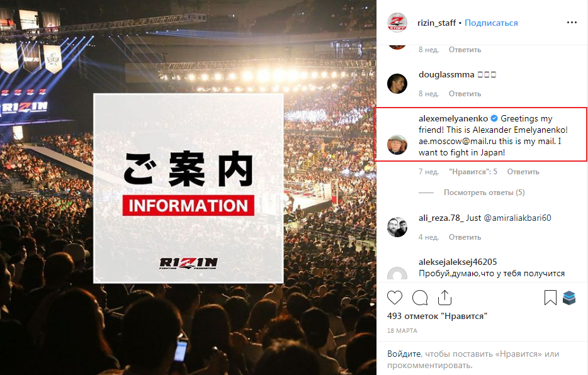Viewport: 588px width, 375px height.
Task: Open ali_reza.78_'s avatar thumbnail
Action: pyautogui.click(x=397, y=227)
